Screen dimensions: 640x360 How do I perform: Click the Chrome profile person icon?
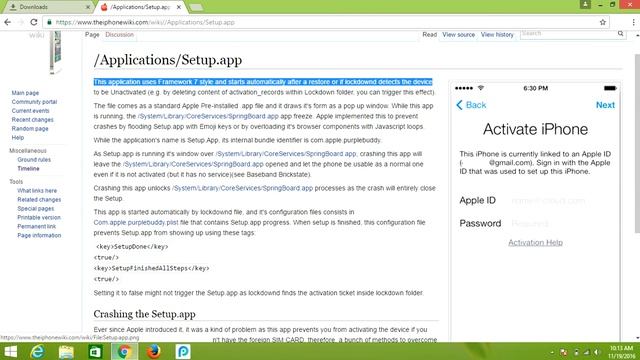pyautogui.click(x=585, y=4)
